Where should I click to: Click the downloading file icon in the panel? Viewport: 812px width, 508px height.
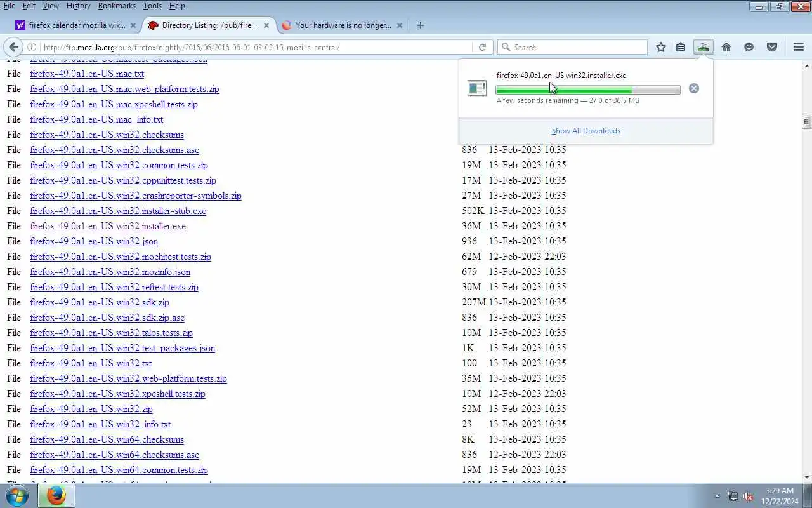(476, 88)
